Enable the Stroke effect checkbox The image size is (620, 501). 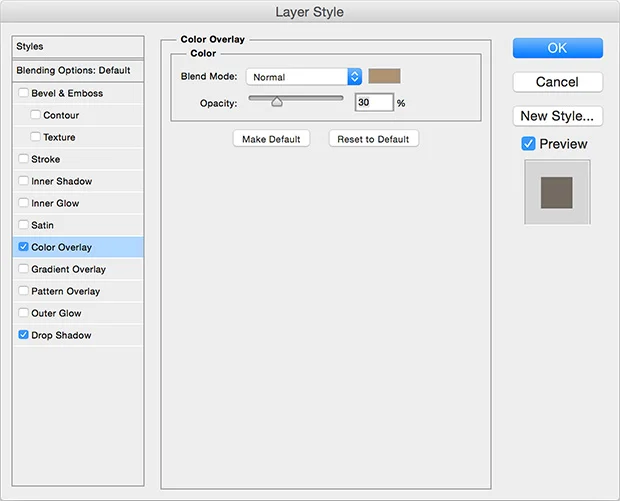click(x=23, y=159)
